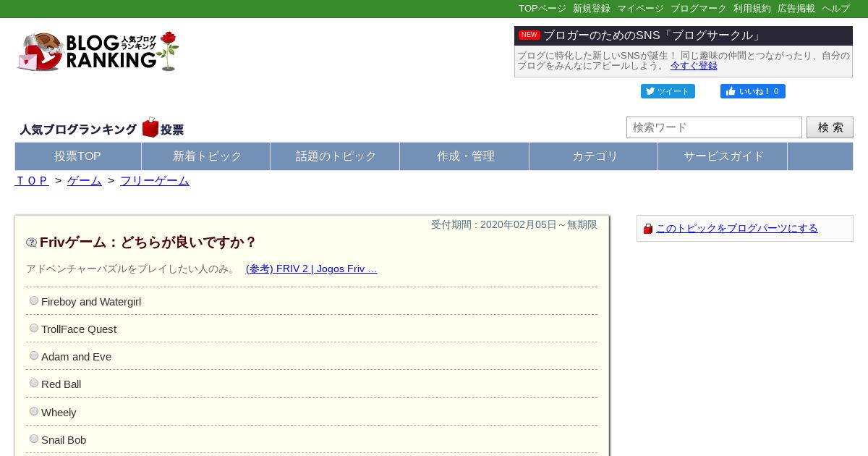The width and height of the screenshot is (868, 456).
Task: Open the 新規登録 link
Action: pos(592,9)
